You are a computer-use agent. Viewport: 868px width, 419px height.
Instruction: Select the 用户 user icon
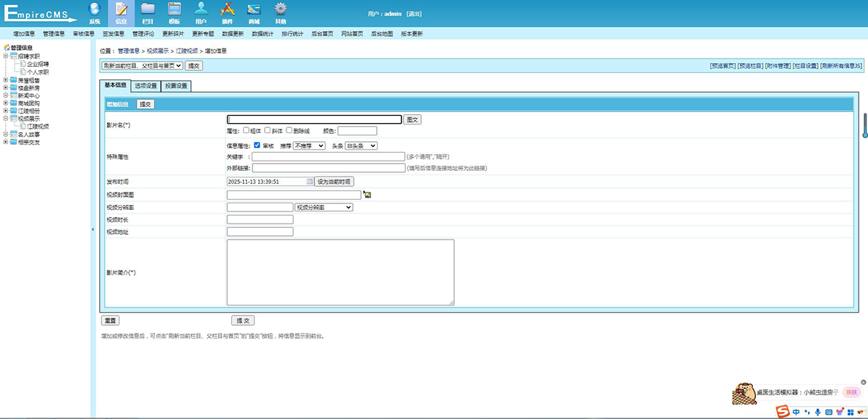tap(201, 9)
